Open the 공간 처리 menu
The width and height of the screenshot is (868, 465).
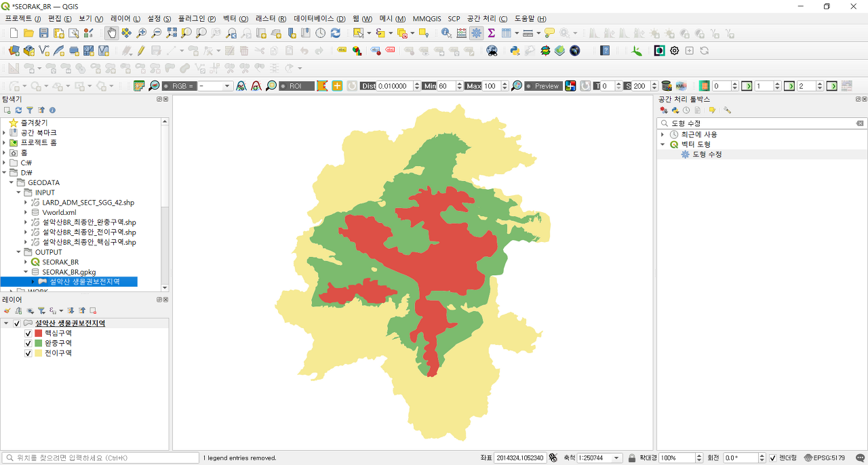[487, 18]
